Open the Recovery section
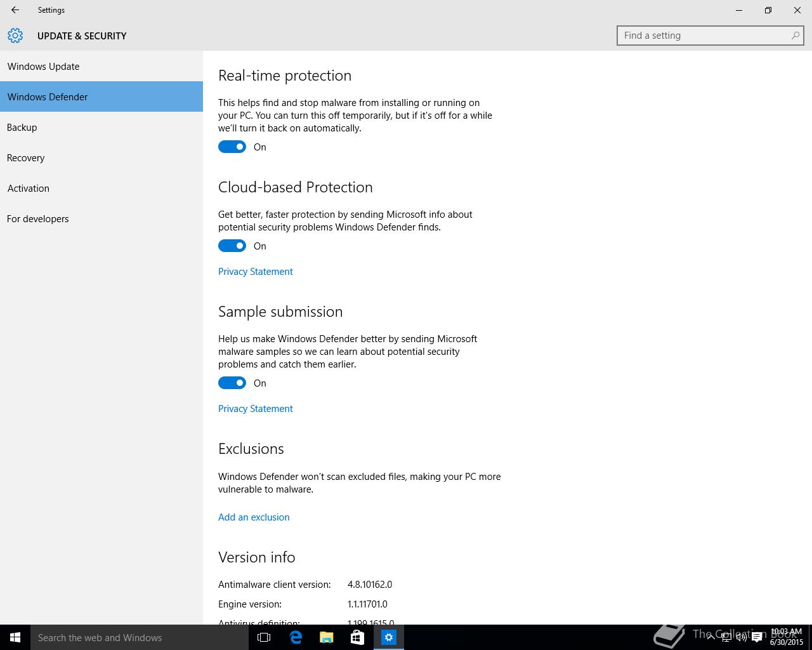 click(x=101, y=157)
